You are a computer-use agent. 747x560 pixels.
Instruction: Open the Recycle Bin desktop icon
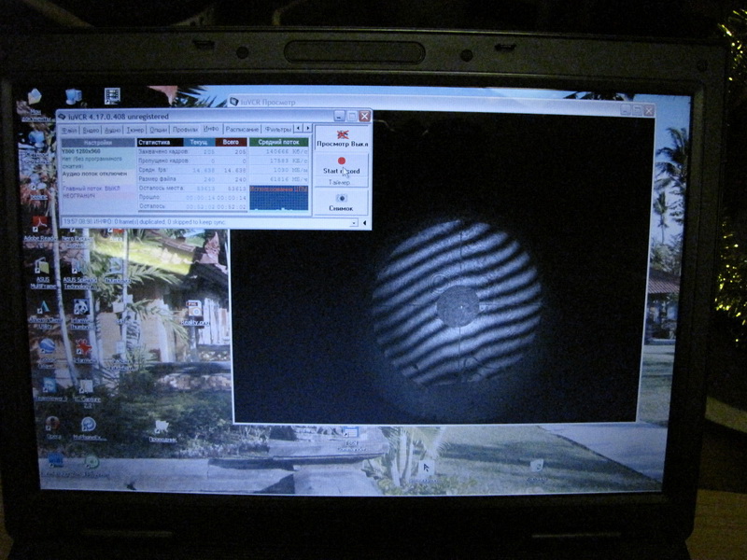tap(537, 469)
